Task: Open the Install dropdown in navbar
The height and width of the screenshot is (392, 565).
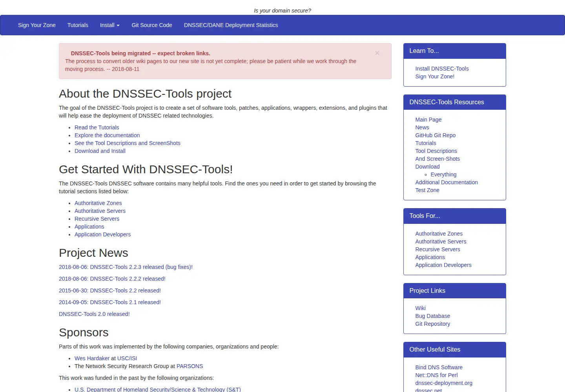Action: point(110,25)
